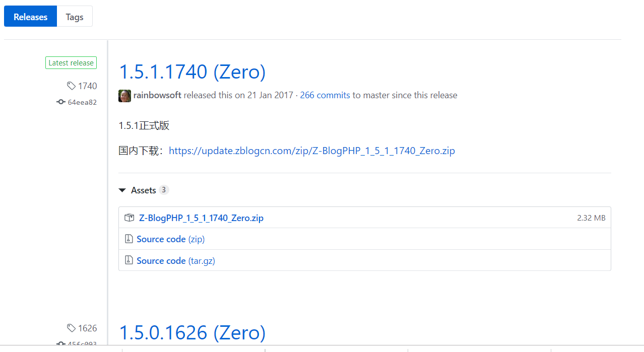This screenshot has width=644, height=352.
Task: Open the 1.5.1.1740 (Zero) release title
Action: 192,72
